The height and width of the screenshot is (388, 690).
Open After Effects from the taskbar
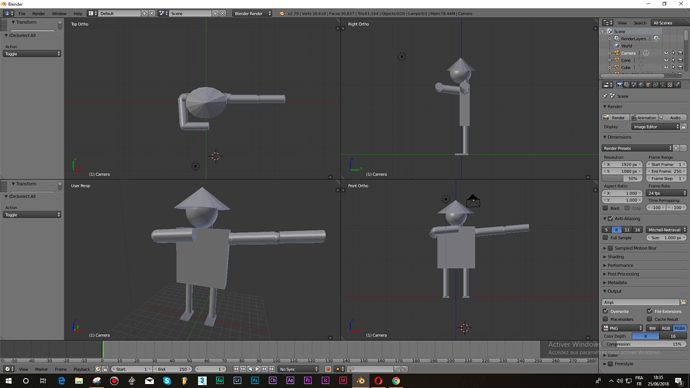(x=290, y=381)
